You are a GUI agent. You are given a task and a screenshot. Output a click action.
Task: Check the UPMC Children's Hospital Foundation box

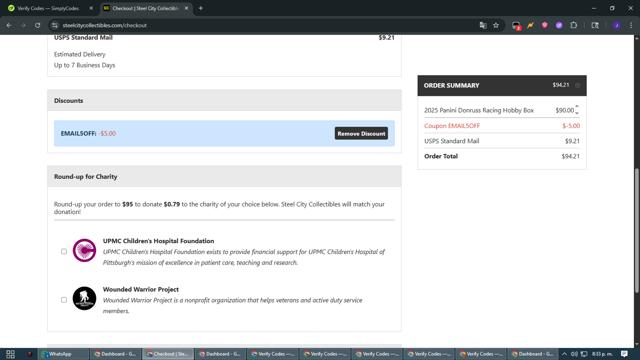point(64,251)
